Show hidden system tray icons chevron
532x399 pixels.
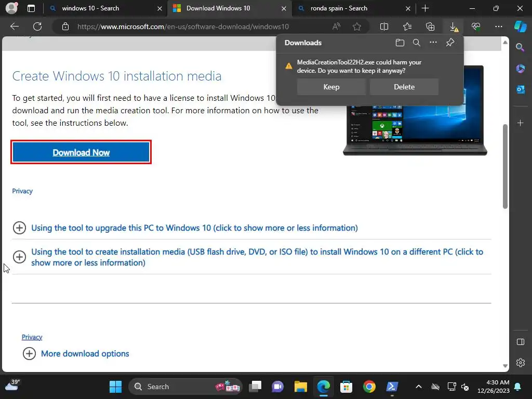tap(419, 387)
